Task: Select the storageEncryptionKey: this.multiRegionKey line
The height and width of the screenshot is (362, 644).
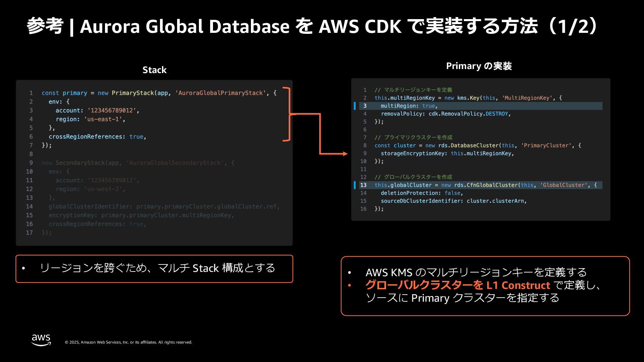Action: pos(447,153)
